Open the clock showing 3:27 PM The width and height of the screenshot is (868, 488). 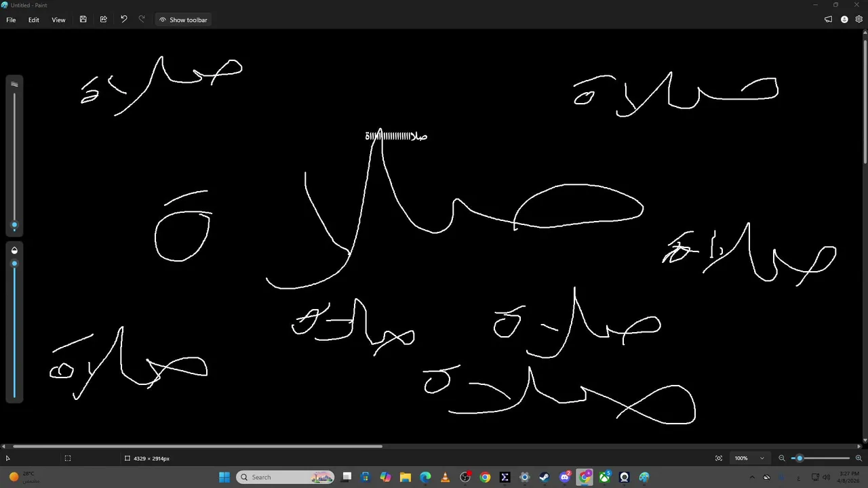(x=848, y=477)
